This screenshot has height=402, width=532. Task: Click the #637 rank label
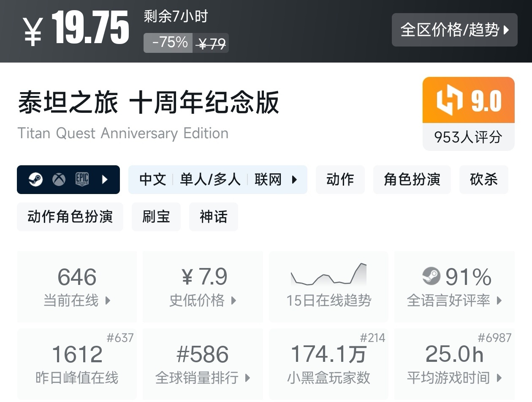click(120, 338)
